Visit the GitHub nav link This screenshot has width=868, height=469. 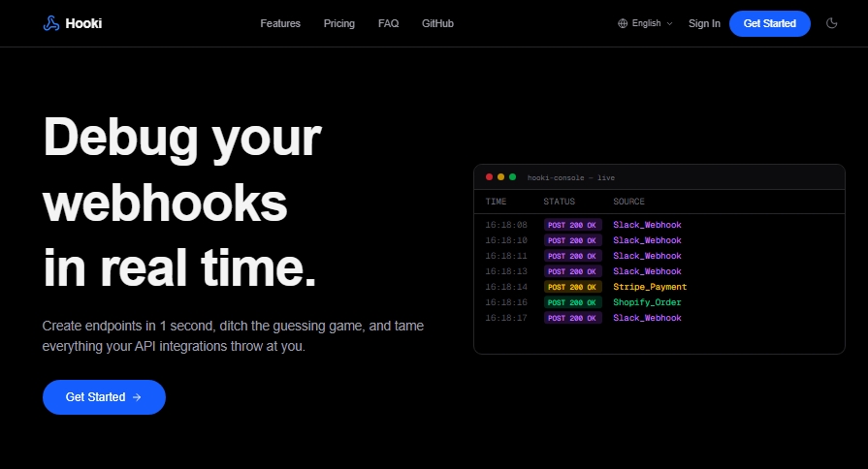coord(437,23)
